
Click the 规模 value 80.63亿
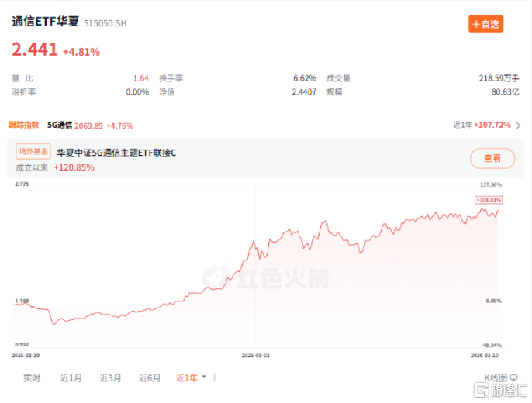click(x=506, y=92)
